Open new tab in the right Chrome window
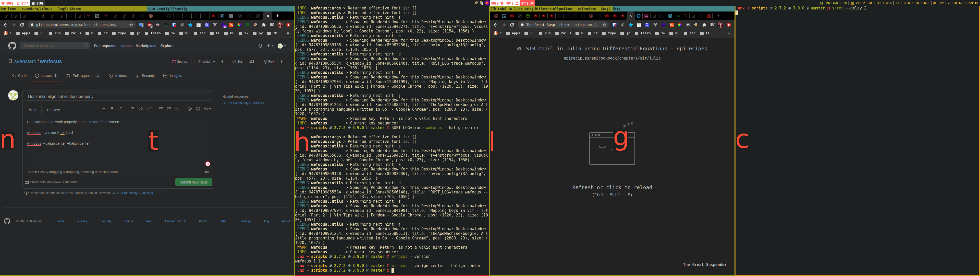Image resolution: width=980 pixels, height=276 pixels. click(x=718, y=16)
